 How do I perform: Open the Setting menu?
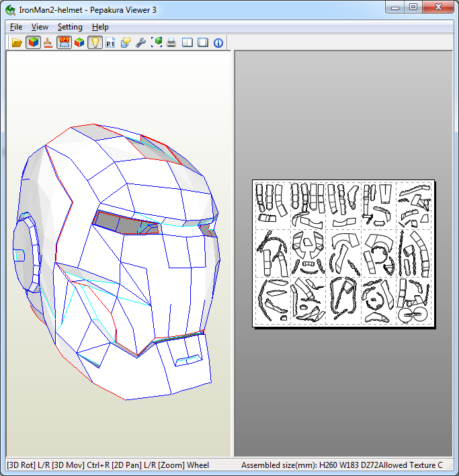[70, 27]
